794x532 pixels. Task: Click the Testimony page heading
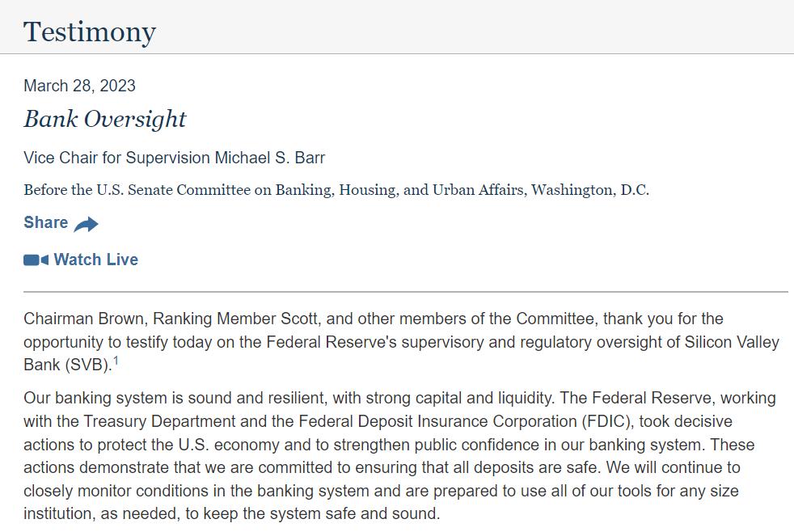coord(90,32)
